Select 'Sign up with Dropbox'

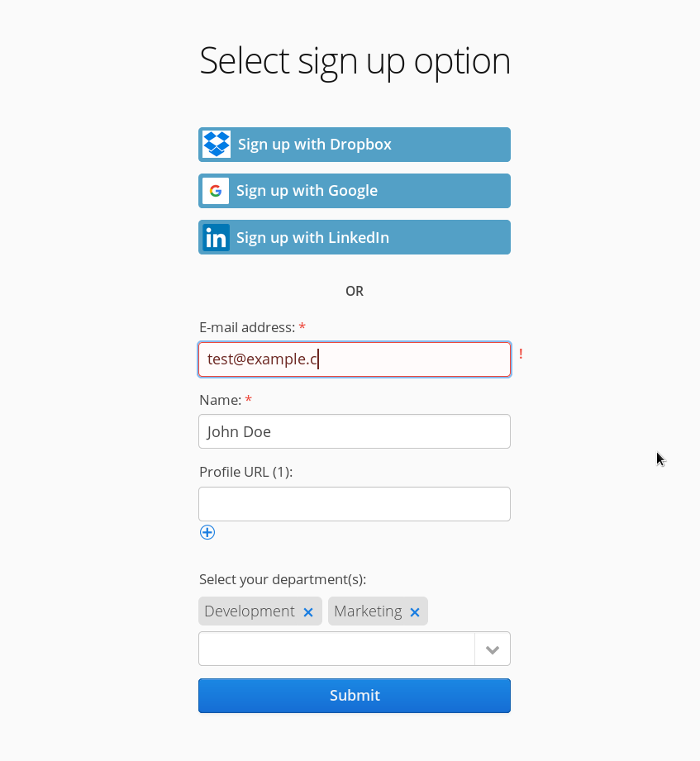354,144
